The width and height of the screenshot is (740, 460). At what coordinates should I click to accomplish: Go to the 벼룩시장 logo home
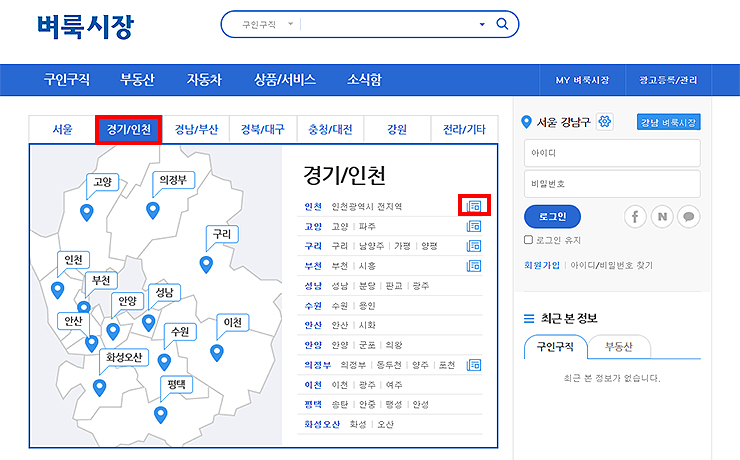(x=85, y=26)
